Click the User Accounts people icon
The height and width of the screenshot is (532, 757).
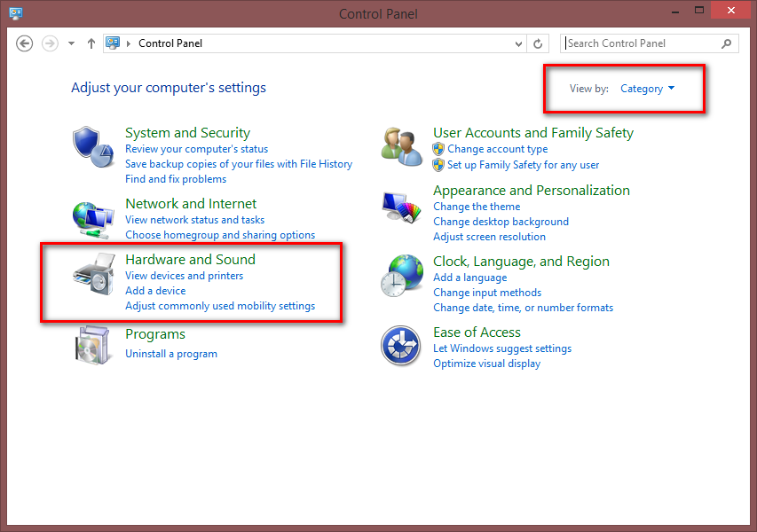click(402, 147)
